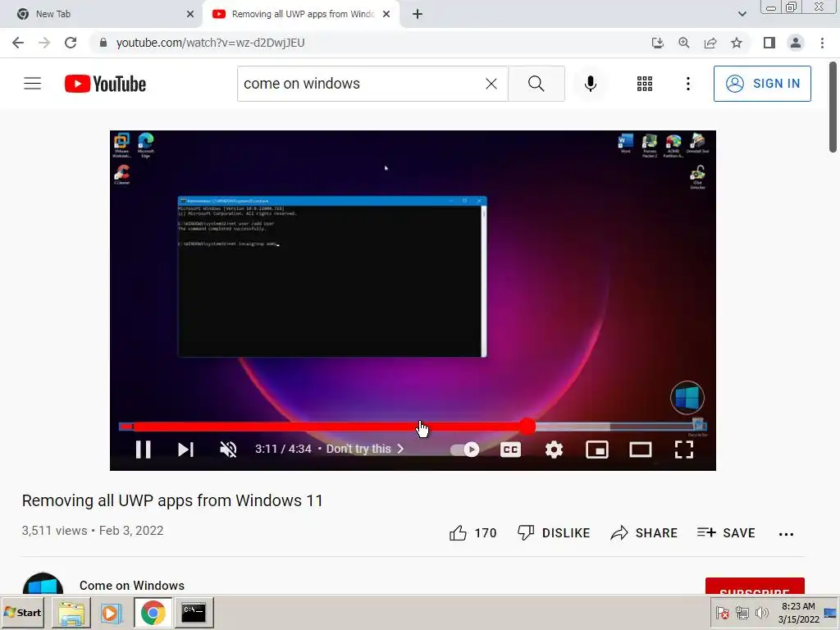Open a new browser tab
840x630 pixels.
(418, 14)
